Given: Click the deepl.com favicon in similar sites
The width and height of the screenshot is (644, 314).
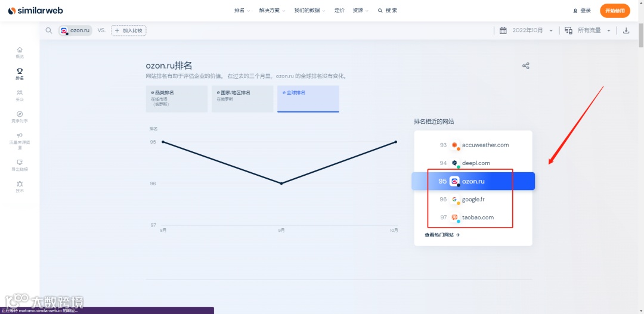Looking at the screenshot, I should tap(455, 163).
